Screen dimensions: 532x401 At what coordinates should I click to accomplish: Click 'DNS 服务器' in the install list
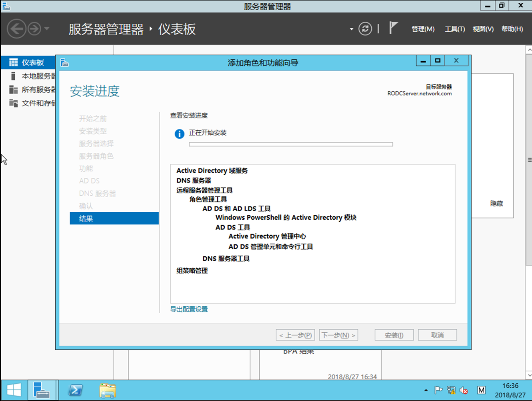tap(193, 180)
